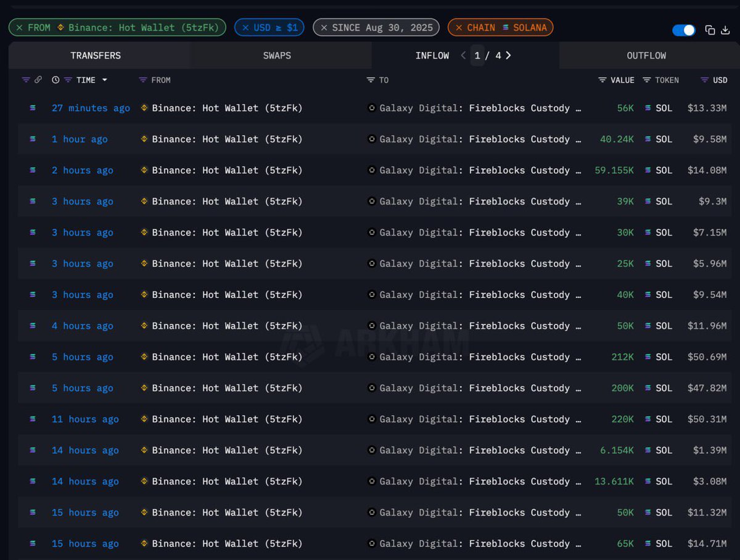The height and width of the screenshot is (560, 740).
Task: Remove the FROM Binance Hot Wallet filter
Action: 19,28
